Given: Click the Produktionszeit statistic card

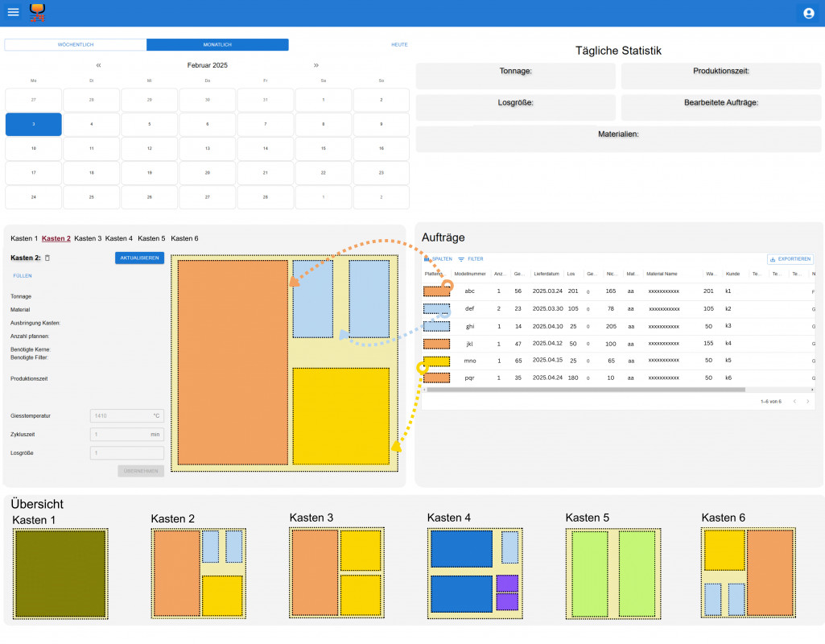Looking at the screenshot, I should [721, 76].
